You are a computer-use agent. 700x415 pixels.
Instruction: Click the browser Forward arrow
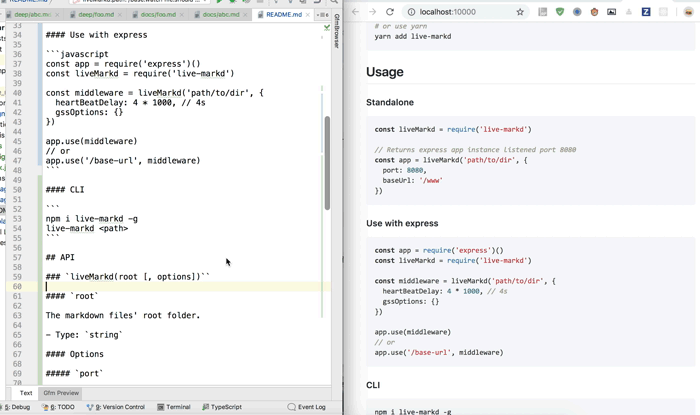[372, 12]
